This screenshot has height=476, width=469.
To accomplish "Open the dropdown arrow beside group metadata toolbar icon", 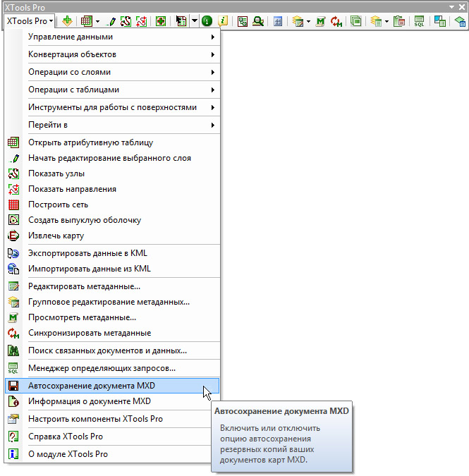I will (308, 21).
